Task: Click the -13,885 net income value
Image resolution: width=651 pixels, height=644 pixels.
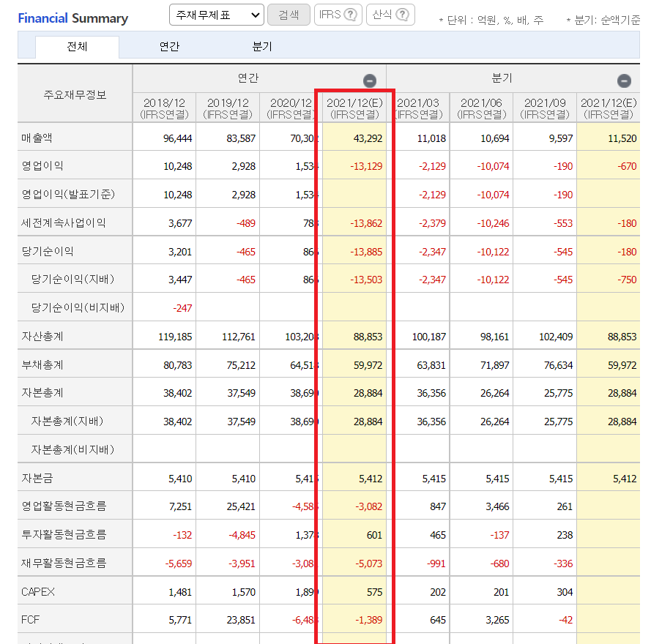Action: coord(366,252)
